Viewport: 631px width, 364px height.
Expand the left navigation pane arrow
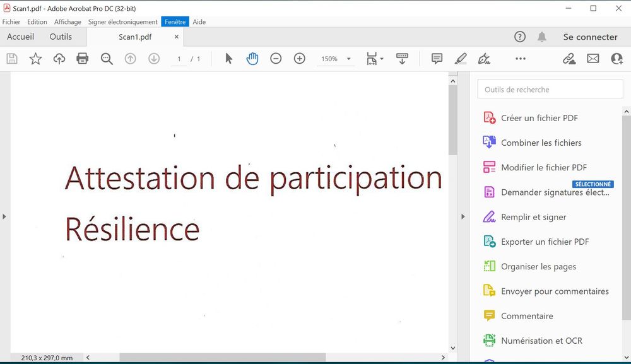[x=4, y=216]
